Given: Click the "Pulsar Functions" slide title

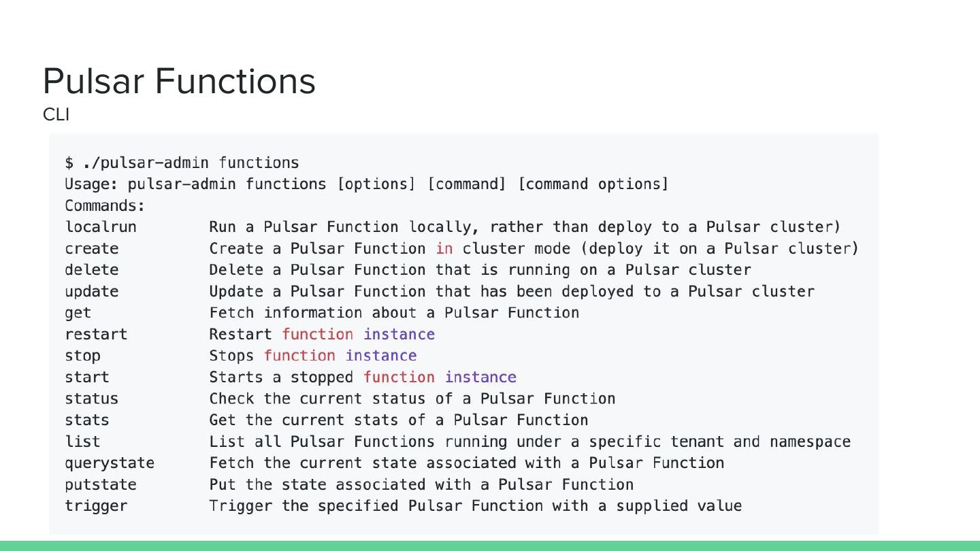Looking at the screenshot, I should (179, 81).
